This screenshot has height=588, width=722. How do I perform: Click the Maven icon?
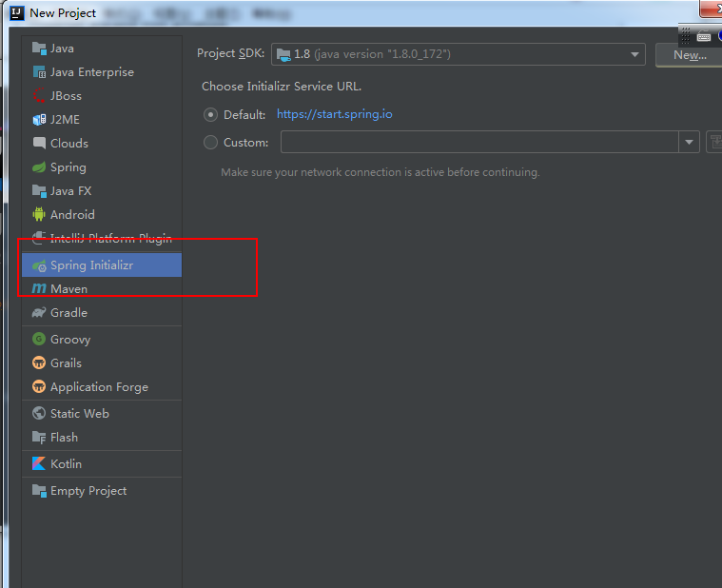(x=39, y=289)
